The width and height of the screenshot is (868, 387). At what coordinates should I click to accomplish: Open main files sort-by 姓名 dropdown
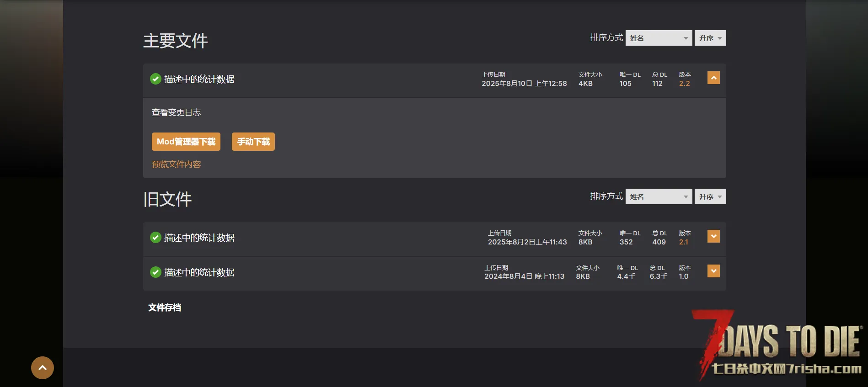click(x=659, y=38)
